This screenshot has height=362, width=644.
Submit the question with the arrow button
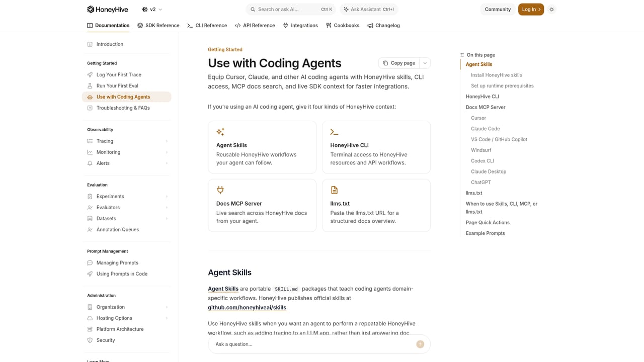(x=420, y=344)
